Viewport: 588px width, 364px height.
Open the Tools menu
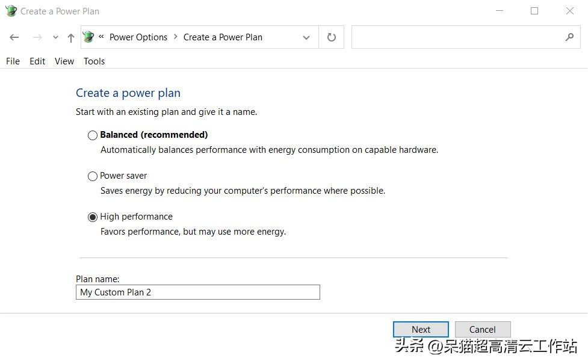pos(94,61)
